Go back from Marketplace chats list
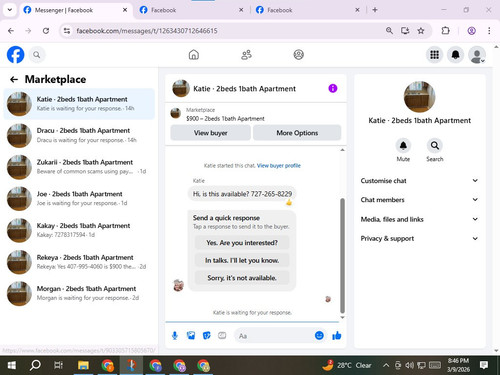This screenshot has height=375, width=500. [x=14, y=79]
